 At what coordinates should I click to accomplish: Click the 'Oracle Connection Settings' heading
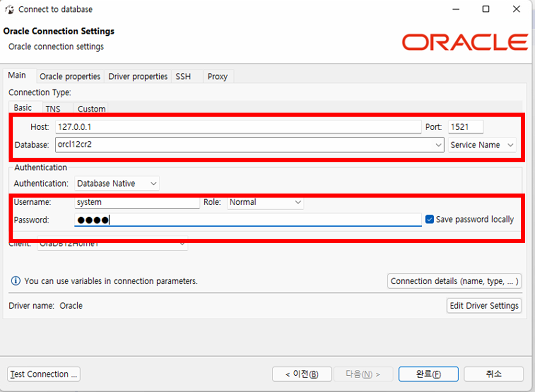point(59,31)
